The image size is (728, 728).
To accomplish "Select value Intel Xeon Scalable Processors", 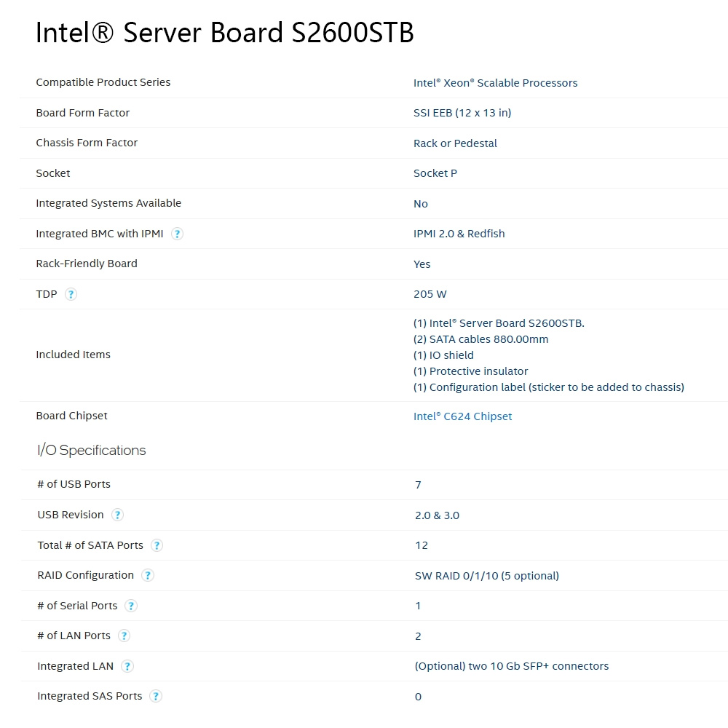I will click(495, 83).
